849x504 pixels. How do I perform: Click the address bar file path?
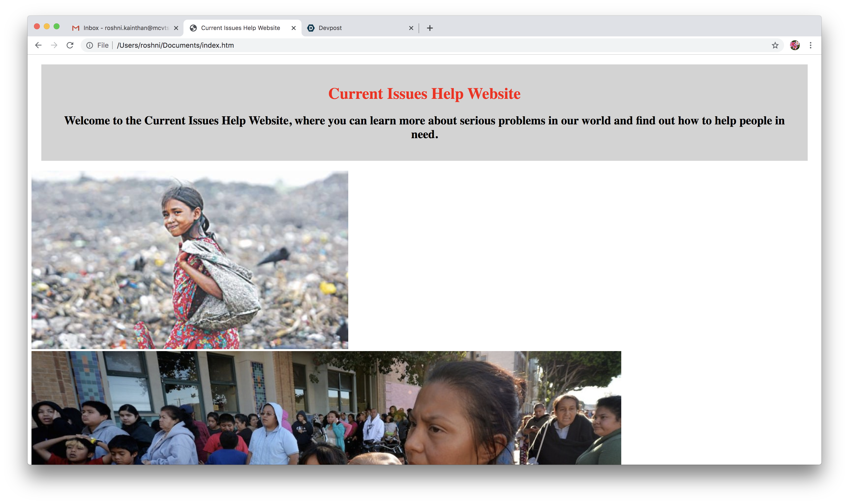175,45
